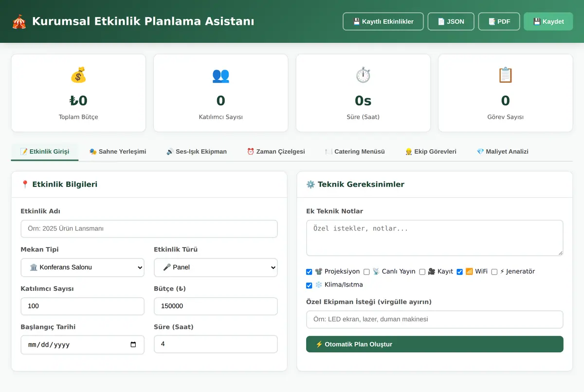Click the calendar picker icon in date field

(x=133, y=344)
